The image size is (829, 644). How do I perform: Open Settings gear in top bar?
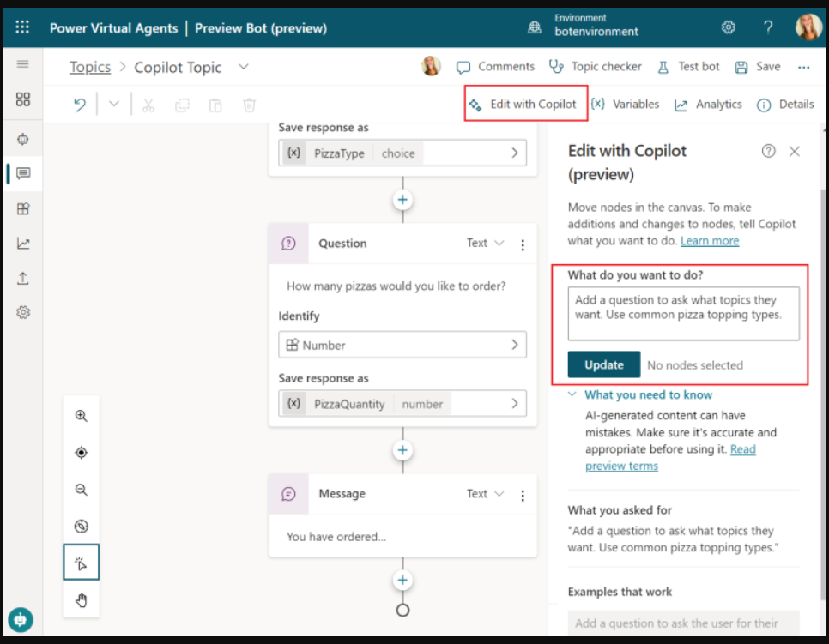pos(728,27)
